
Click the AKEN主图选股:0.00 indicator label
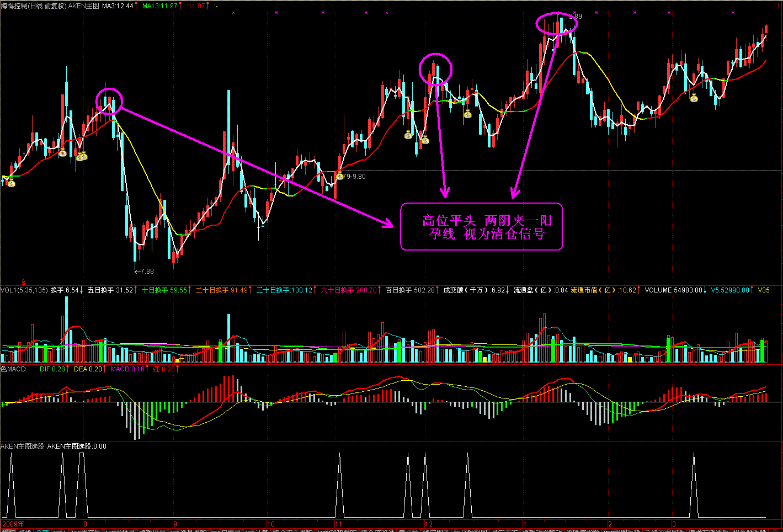pos(77,446)
